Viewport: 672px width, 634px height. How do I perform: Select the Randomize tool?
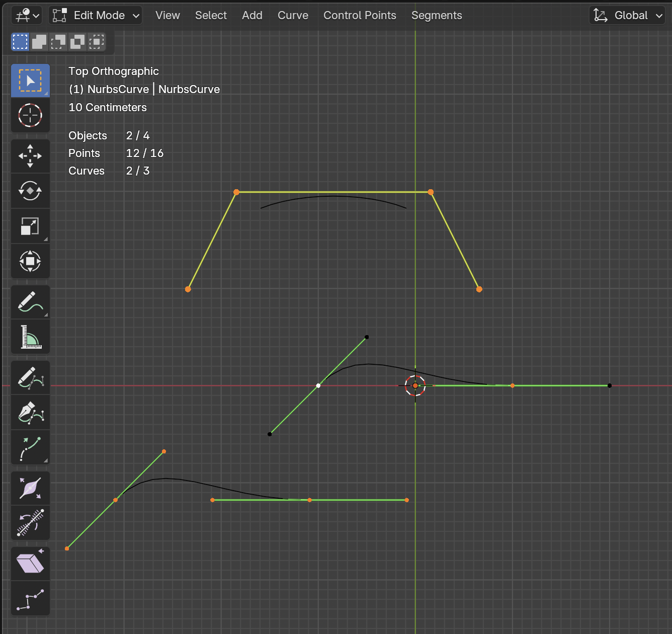(x=30, y=598)
